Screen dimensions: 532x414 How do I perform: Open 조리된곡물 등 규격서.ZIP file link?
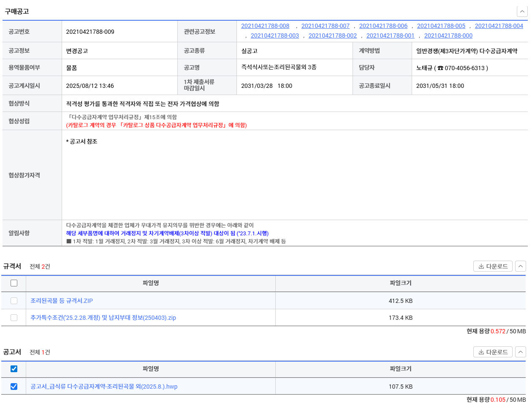point(62,301)
